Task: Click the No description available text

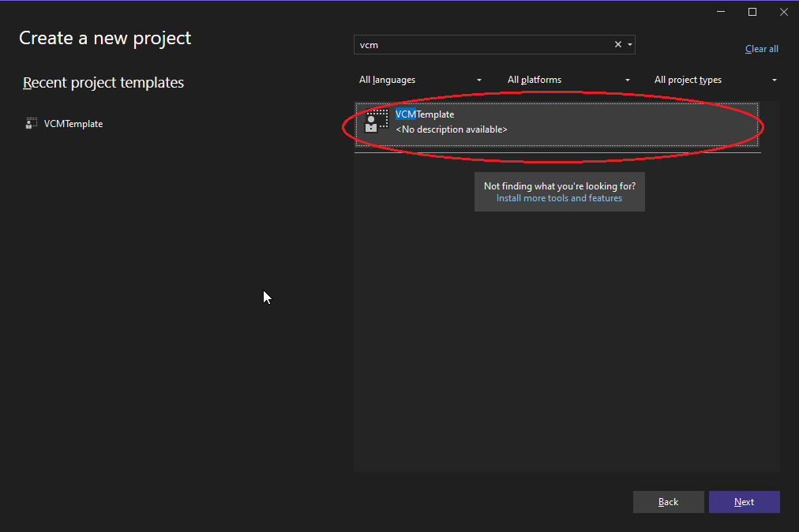Action: (452, 129)
